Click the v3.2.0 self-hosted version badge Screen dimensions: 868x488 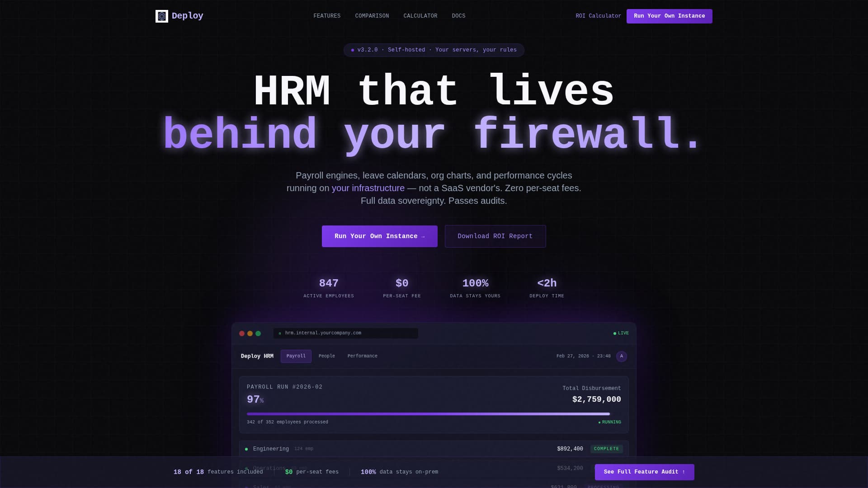point(434,50)
